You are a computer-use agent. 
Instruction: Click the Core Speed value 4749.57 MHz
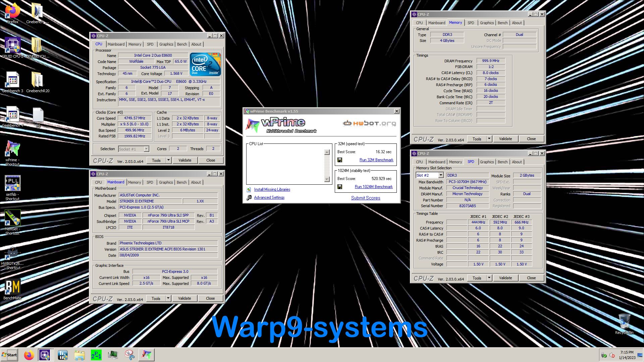tap(135, 118)
